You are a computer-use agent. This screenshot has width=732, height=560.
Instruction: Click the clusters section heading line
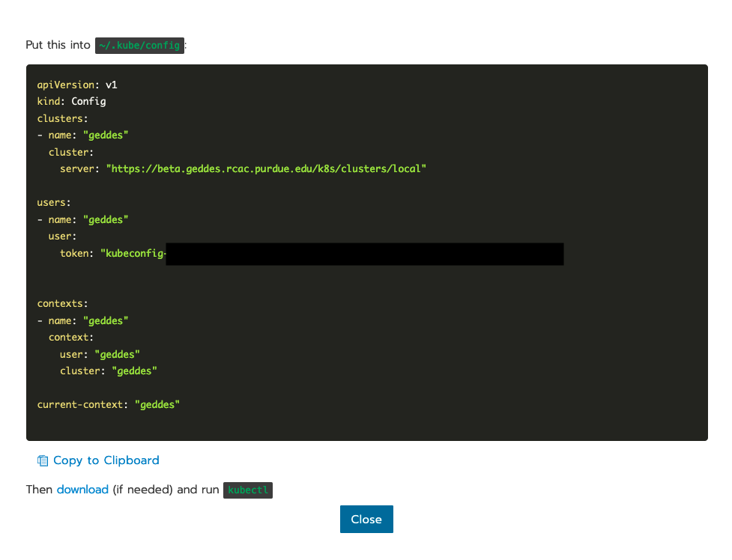61,118
